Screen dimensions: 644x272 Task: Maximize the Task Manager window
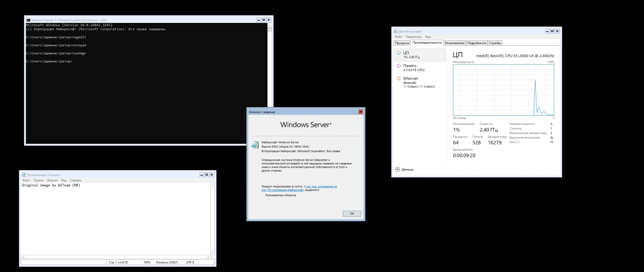click(552, 31)
